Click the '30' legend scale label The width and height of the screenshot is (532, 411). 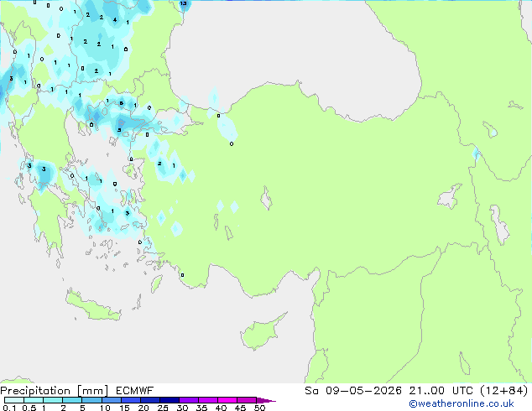point(182,408)
